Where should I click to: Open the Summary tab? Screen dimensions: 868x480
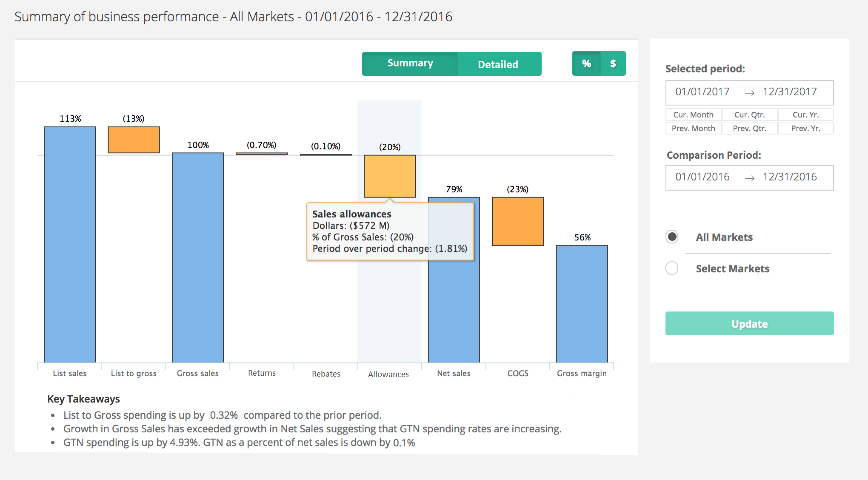[x=410, y=64]
